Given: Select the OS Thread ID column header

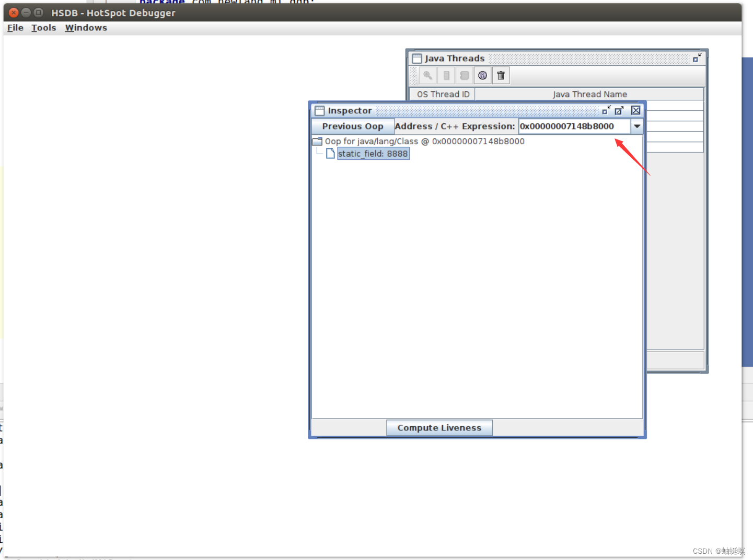Looking at the screenshot, I should 442,94.
